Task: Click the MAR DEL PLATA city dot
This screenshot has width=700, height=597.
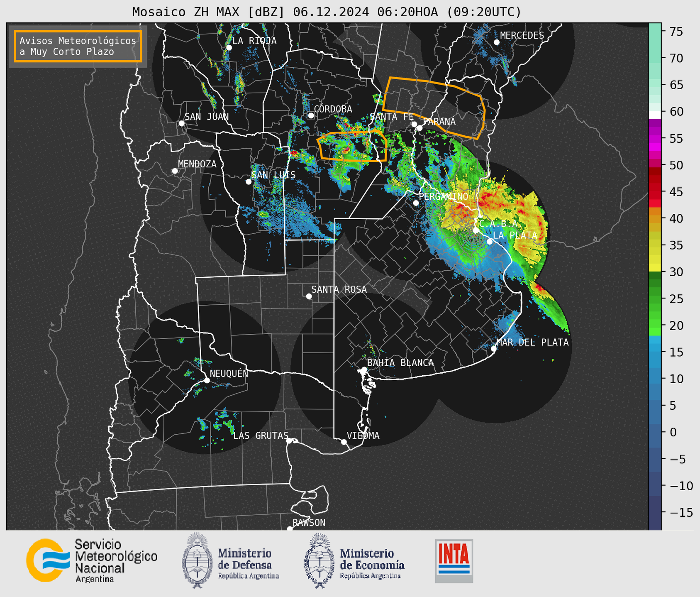Action: pyautogui.click(x=494, y=349)
